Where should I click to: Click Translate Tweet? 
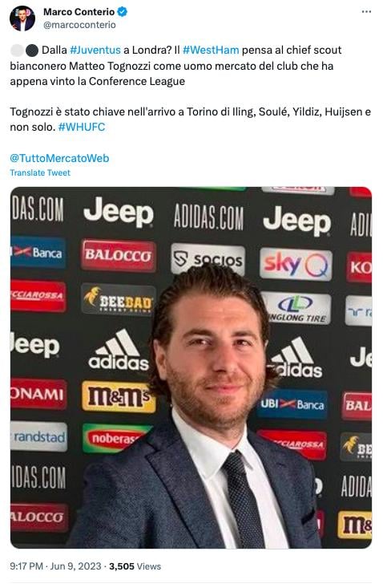click(40, 173)
